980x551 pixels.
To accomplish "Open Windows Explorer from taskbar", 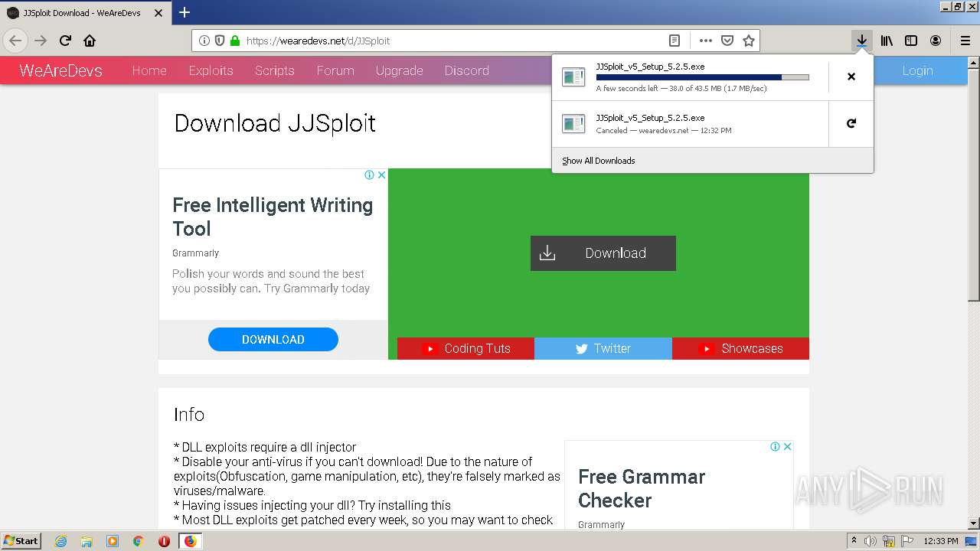I will point(87,541).
